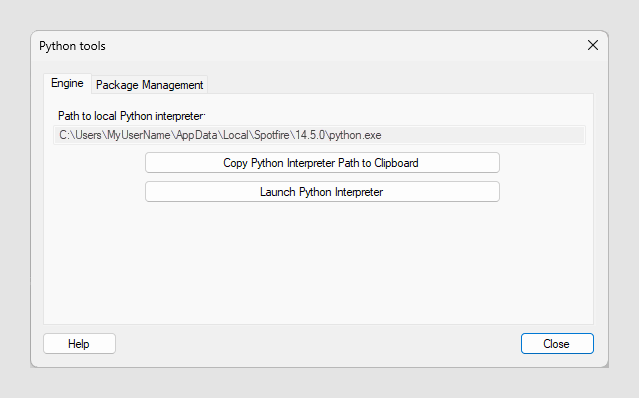Activate the blue-outlined Close button
The image size is (639, 398).
[557, 344]
